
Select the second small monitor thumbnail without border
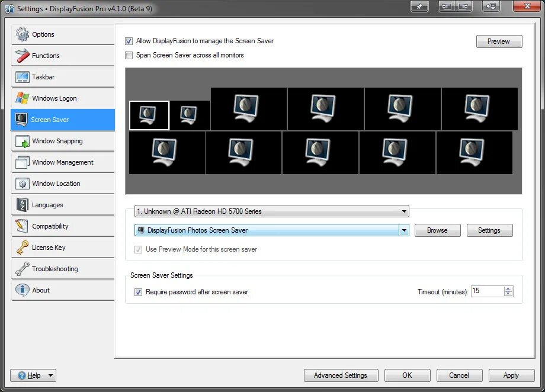click(x=190, y=115)
